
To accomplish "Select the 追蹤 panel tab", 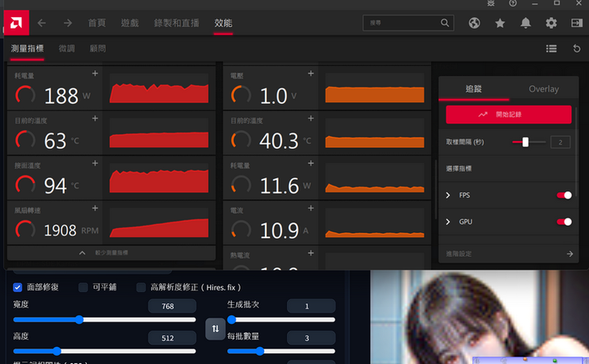I will (474, 89).
